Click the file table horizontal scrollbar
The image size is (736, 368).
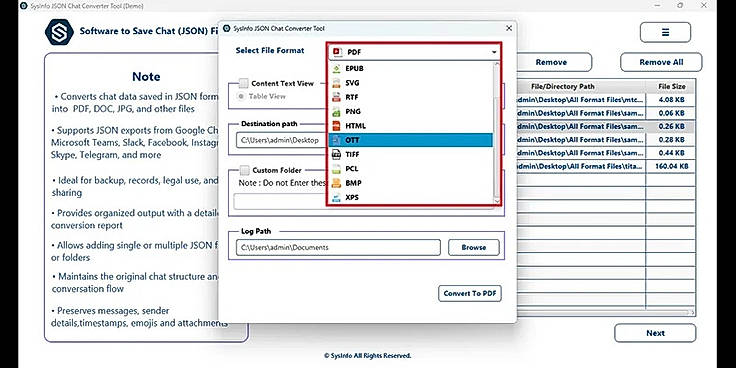(x=605, y=312)
